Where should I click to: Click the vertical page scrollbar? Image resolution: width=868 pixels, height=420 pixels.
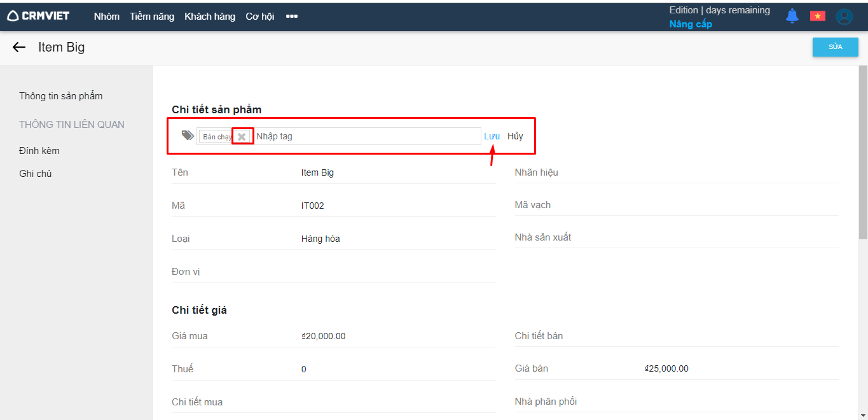[x=863, y=153]
